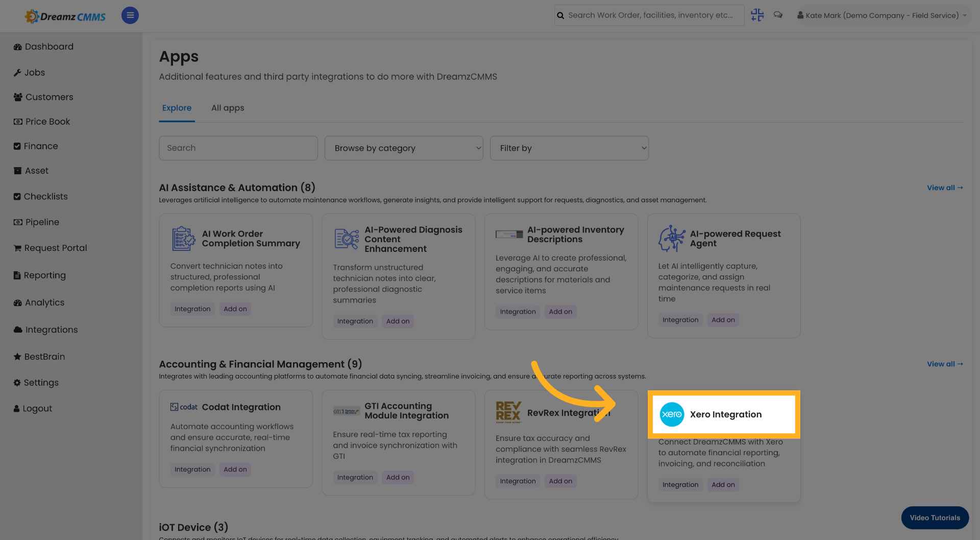Select the BestBrain sidebar item

pyautogui.click(x=44, y=356)
